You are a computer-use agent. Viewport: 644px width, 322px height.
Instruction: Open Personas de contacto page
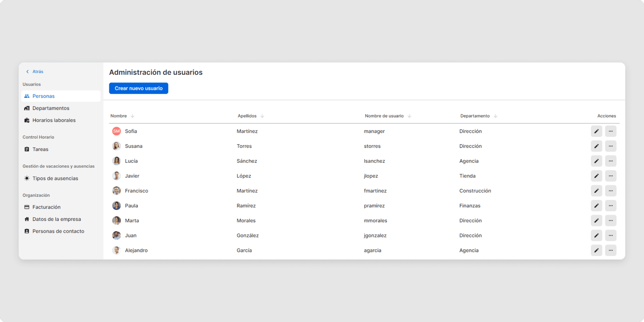pyautogui.click(x=58, y=231)
